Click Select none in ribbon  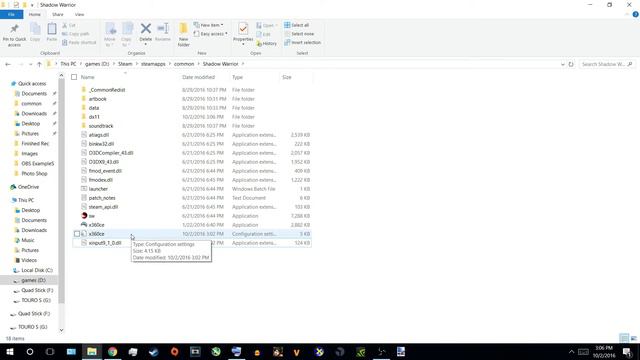(299, 34)
